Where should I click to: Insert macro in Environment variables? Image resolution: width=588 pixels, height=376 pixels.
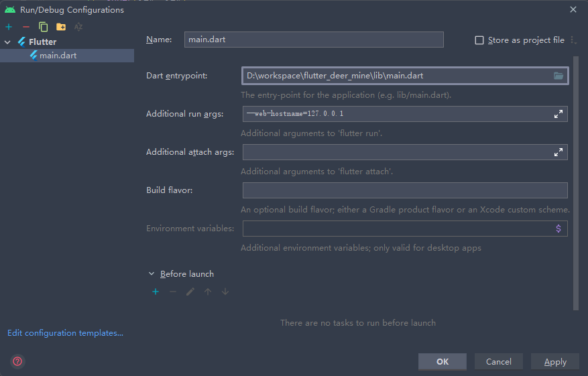[558, 229]
